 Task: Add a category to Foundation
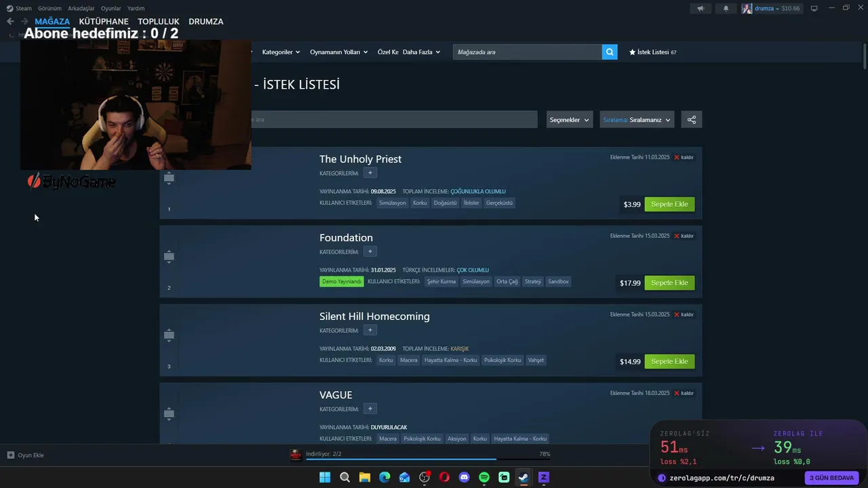(370, 252)
